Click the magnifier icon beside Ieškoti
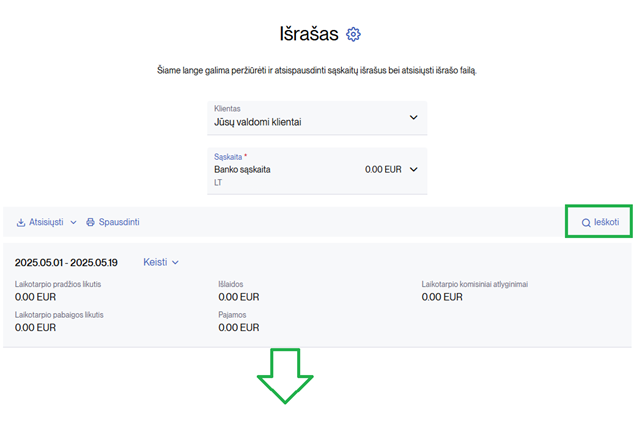Image resolution: width=642 pixels, height=424 pixels. click(x=586, y=223)
